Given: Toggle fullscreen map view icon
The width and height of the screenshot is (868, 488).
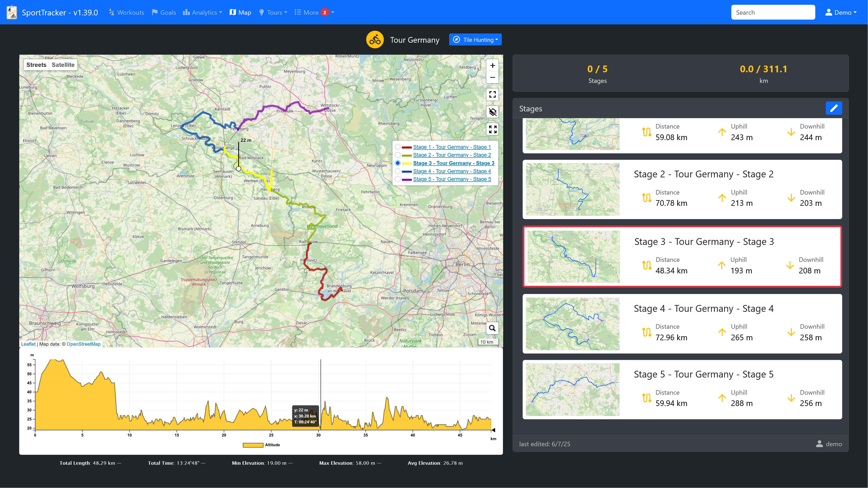Looking at the screenshot, I should pos(492,95).
